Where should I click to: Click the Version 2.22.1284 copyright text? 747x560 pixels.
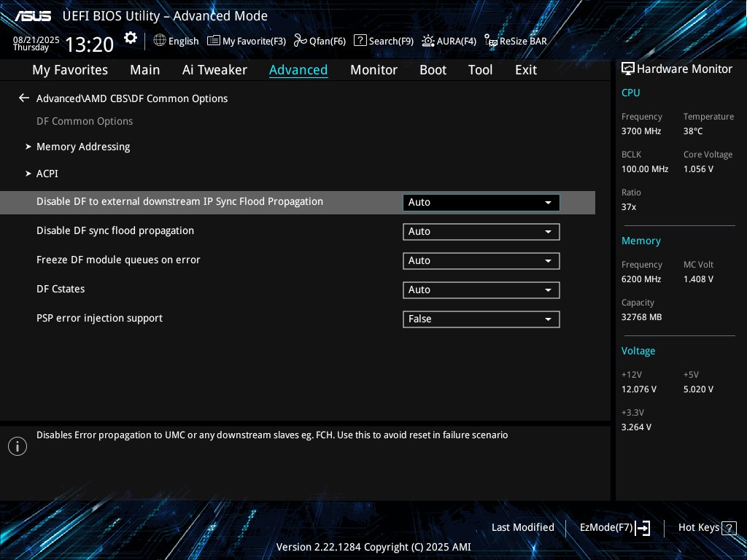(373, 547)
